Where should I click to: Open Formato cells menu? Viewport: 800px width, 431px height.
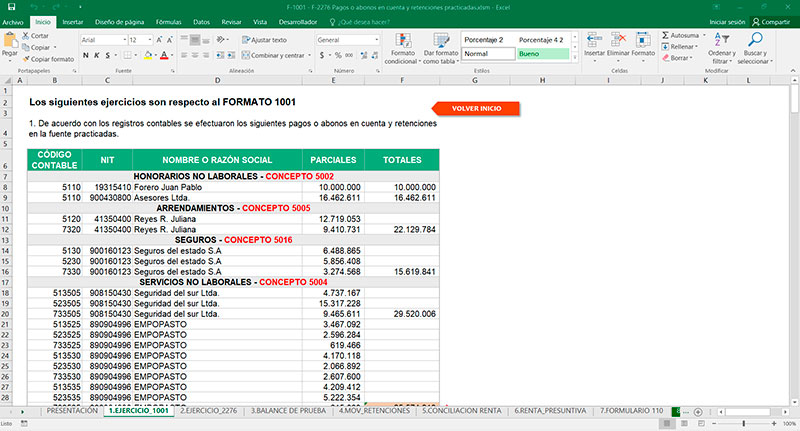tap(643, 46)
